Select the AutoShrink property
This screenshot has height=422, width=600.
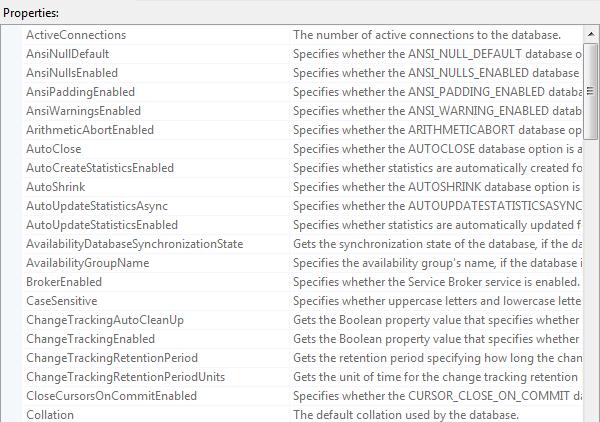point(55,187)
